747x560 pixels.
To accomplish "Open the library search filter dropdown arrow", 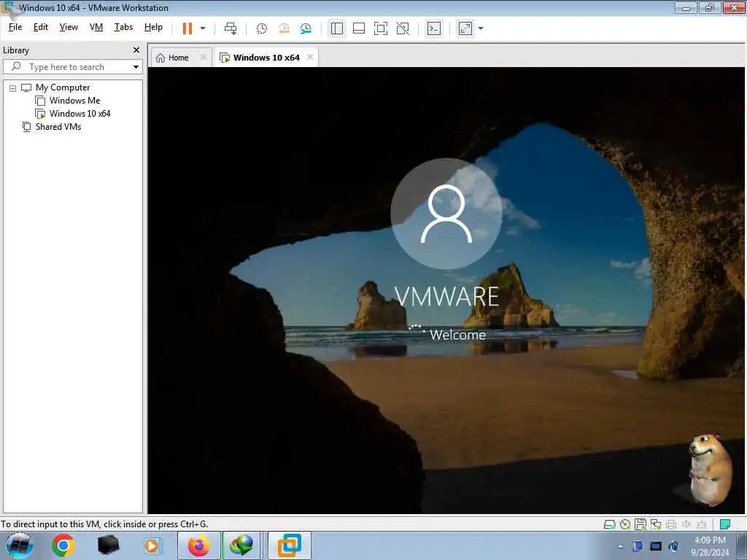I will [136, 67].
